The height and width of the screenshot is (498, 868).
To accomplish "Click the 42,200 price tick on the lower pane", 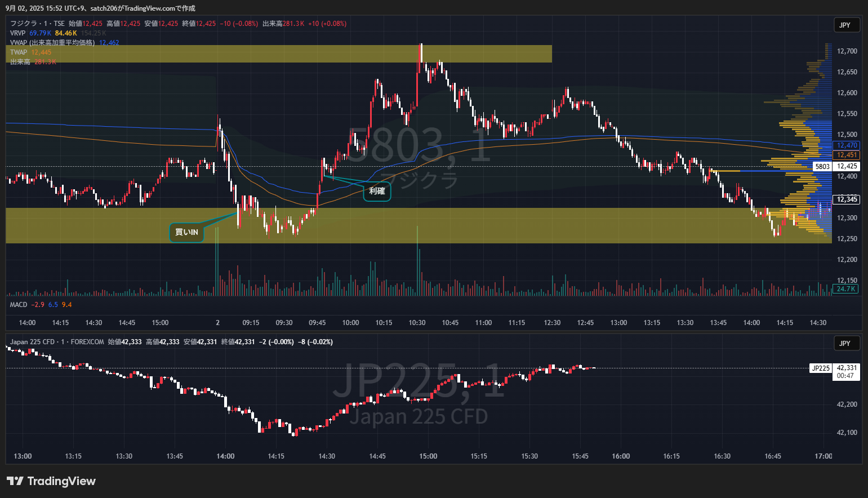I will click(x=847, y=404).
